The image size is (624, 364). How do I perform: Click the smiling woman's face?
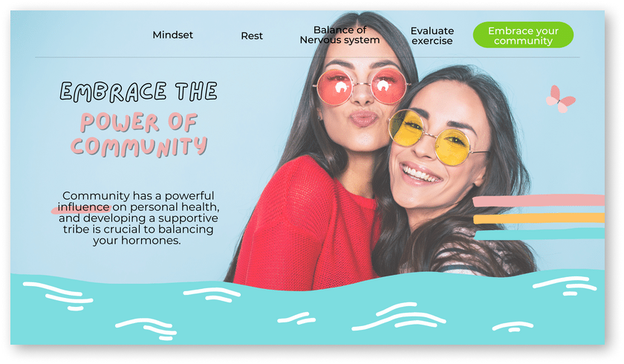tap(438, 147)
